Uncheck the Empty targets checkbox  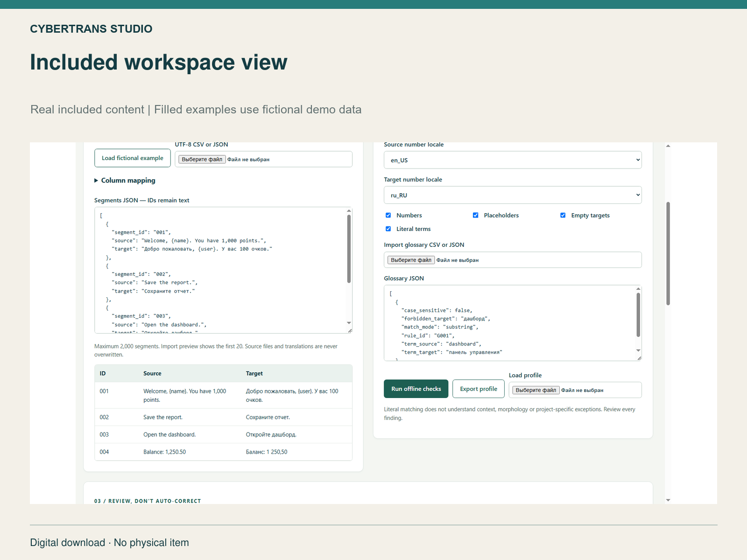pos(563,215)
